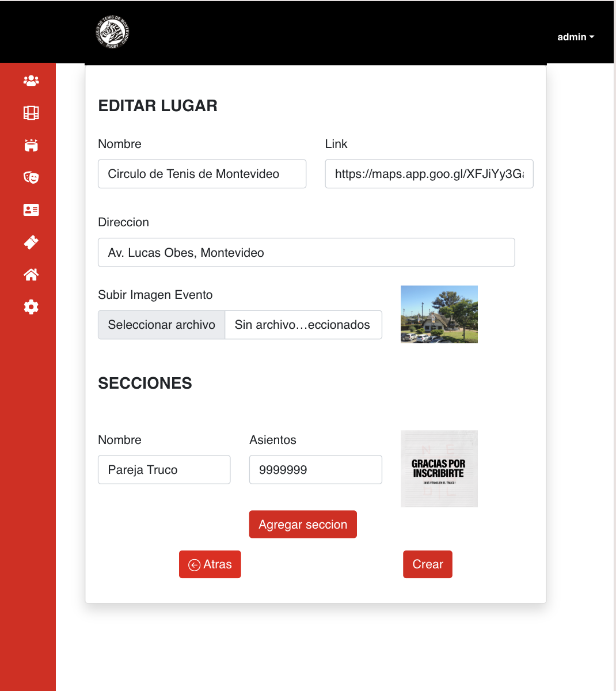Click the Asientos seats number field

(315, 470)
